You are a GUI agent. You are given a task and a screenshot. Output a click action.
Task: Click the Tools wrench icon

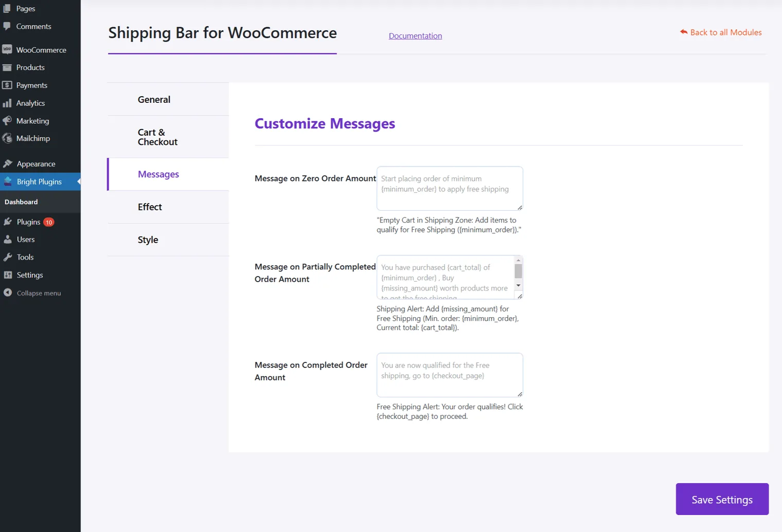[x=8, y=257]
